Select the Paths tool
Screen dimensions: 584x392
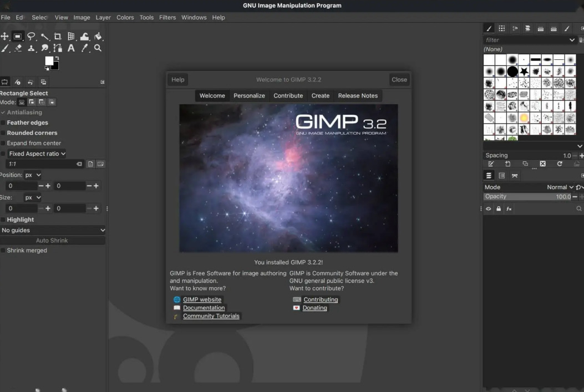pyautogui.click(x=58, y=48)
